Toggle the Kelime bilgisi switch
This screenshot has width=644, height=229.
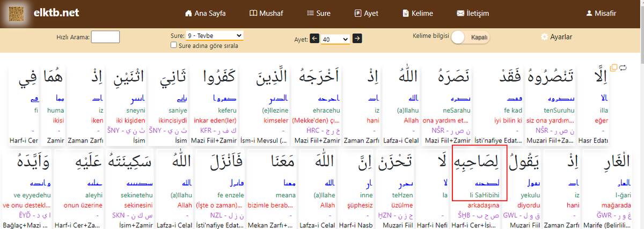click(x=470, y=38)
